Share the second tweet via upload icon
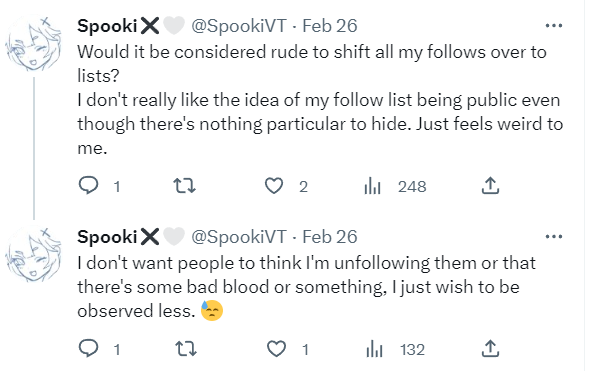The width and height of the screenshot is (589, 371). click(490, 348)
